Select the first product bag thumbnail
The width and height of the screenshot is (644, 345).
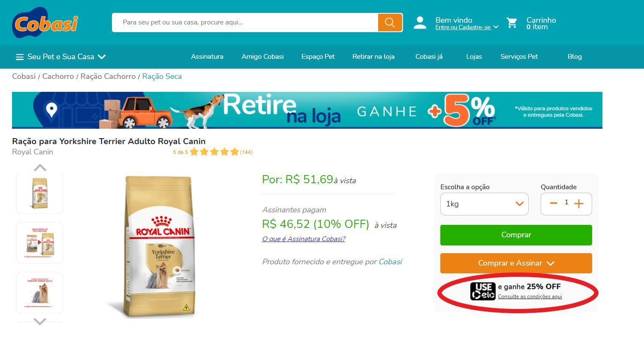[x=40, y=193]
